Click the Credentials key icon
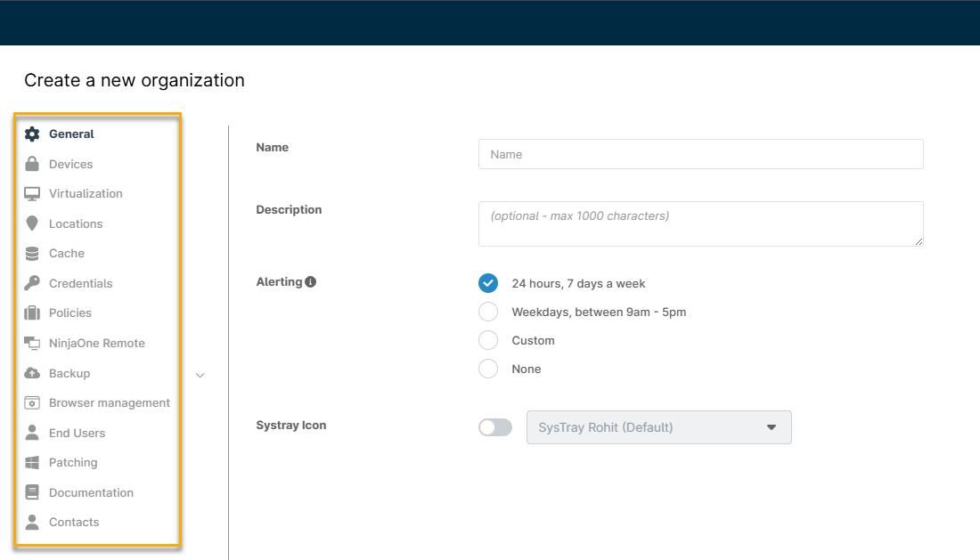 point(32,283)
